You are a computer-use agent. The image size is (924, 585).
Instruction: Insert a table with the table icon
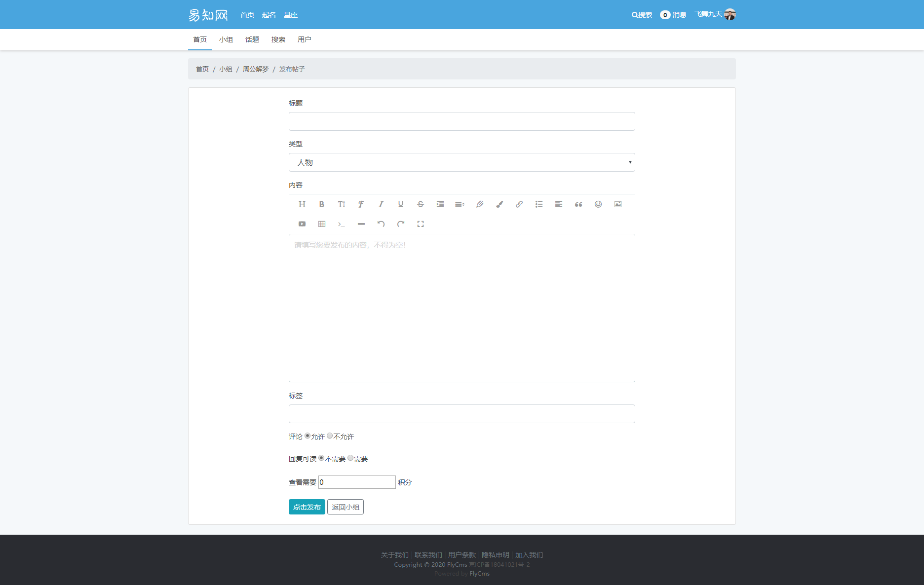321,224
